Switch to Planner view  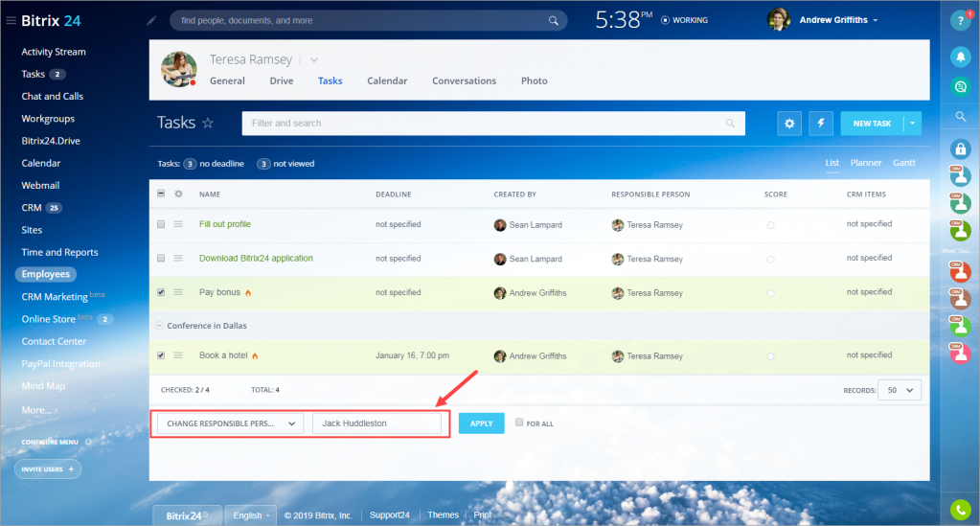pos(866,163)
